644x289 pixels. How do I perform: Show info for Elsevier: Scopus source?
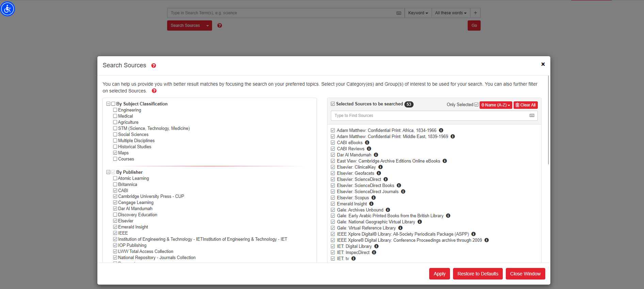(373, 198)
